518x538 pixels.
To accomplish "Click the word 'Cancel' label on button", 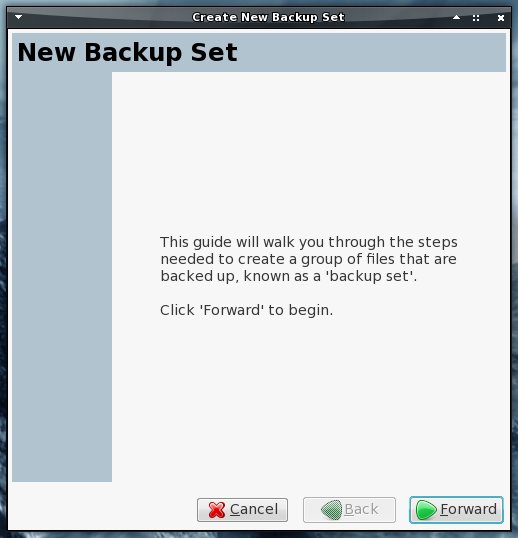I will pos(254,510).
